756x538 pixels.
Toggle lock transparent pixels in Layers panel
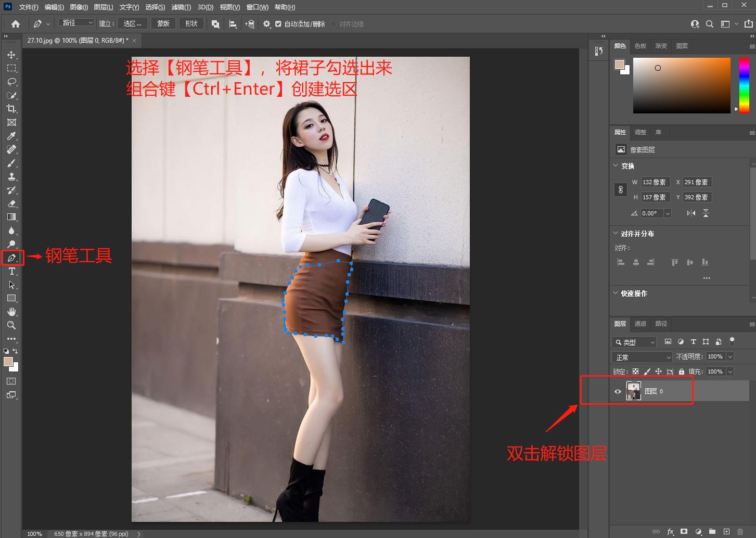click(x=636, y=371)
